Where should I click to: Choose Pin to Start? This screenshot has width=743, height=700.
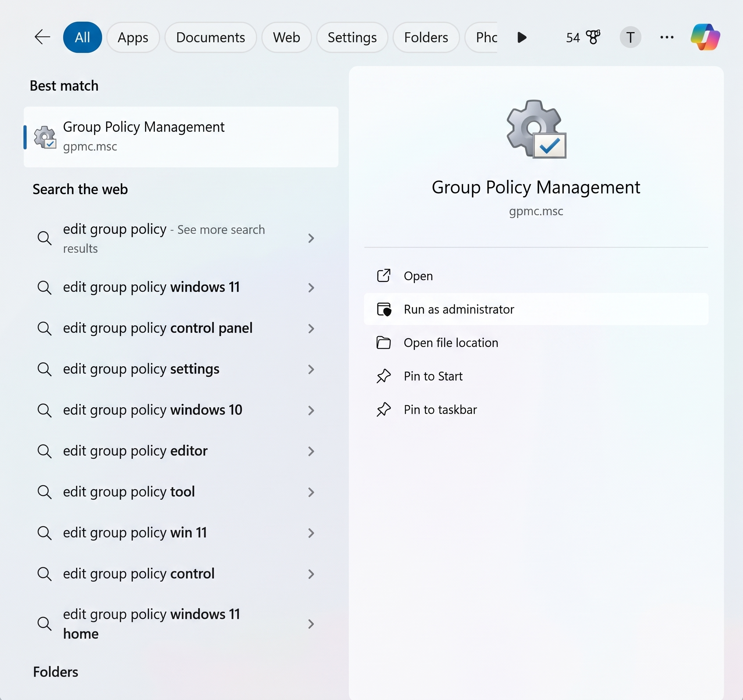(536, 376)
